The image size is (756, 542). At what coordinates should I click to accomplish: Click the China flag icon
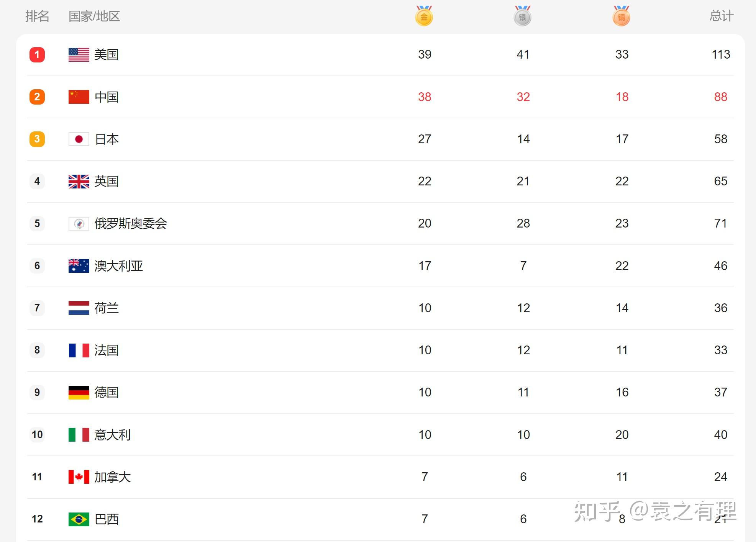79,97
